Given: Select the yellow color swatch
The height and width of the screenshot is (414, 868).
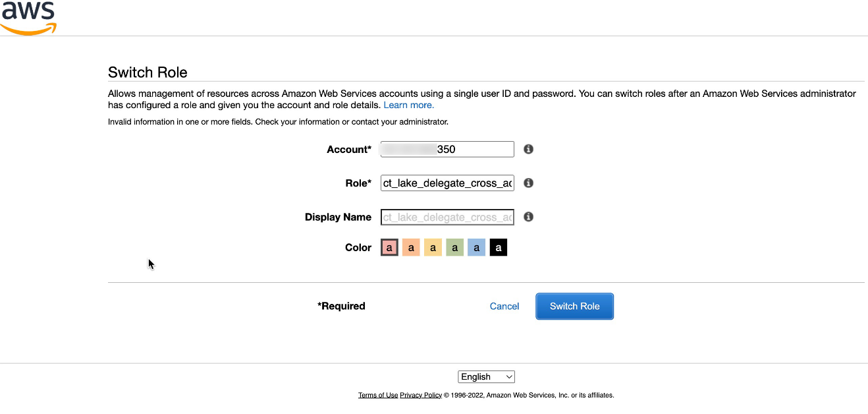Looking at the screenshot, I should coord(433,247).
